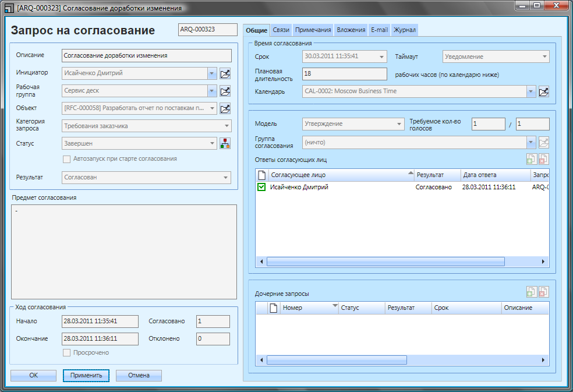The width and height of the screenshot is (573, 392).
Task: Open the Категория запроса dropdown
Action: [227, 126]
